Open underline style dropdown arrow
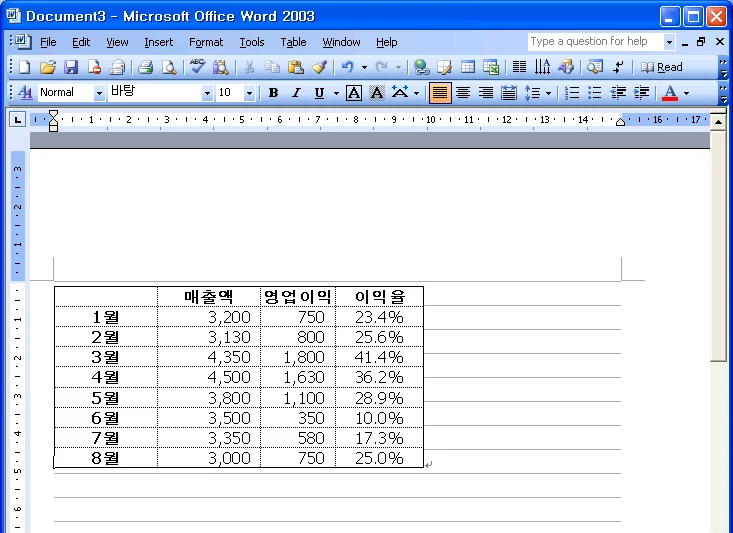This screenshot has width=733, height=533. pyautogui.click(x=336, y=93)
